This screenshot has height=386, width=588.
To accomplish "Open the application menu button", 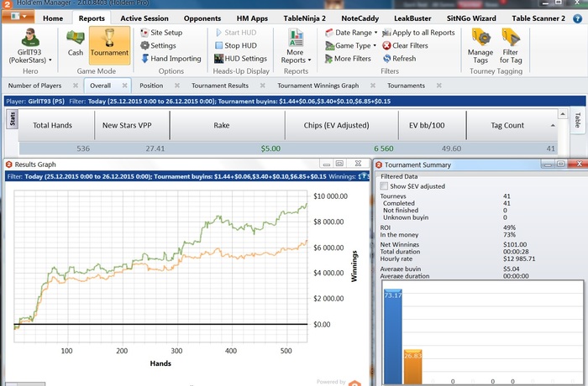I will tap(18, 17).
